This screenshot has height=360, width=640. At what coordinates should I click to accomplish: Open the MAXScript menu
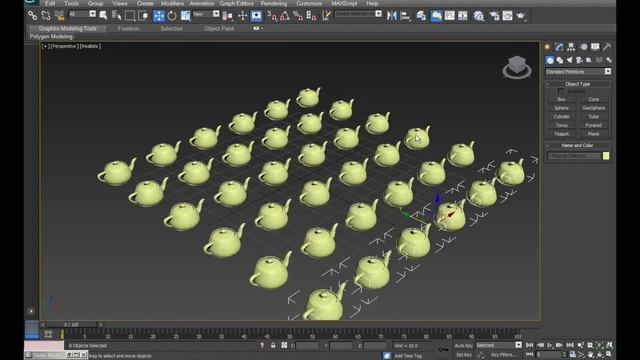click(x=344, y=3)
